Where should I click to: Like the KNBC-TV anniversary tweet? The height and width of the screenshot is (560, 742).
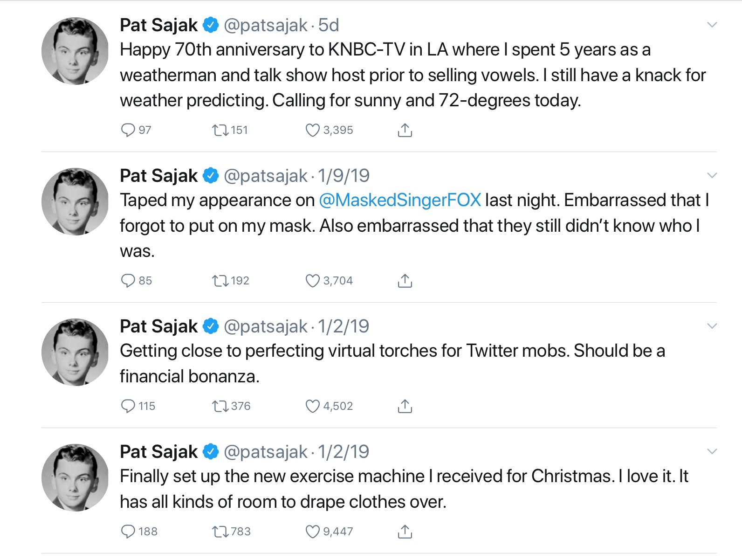point(312,130)
